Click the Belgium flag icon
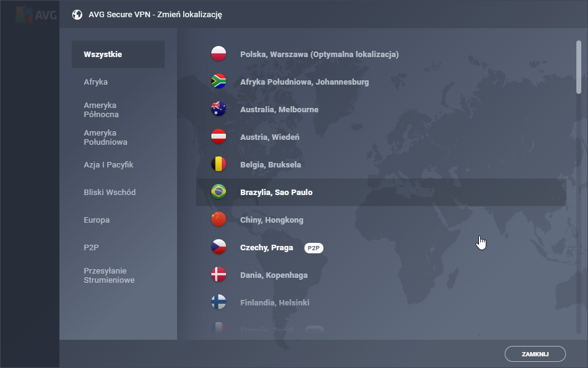Screen dimensions: 588x368 click(219, 165)
